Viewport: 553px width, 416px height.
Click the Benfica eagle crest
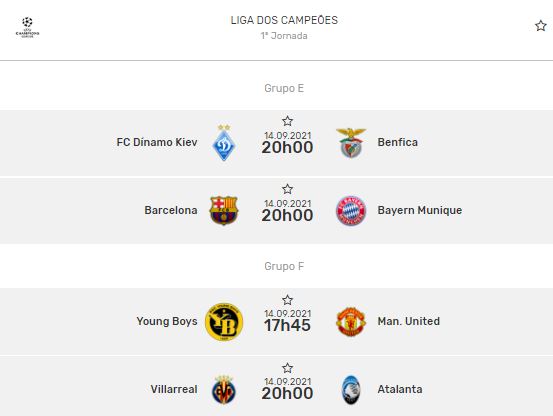coord(351,143)
